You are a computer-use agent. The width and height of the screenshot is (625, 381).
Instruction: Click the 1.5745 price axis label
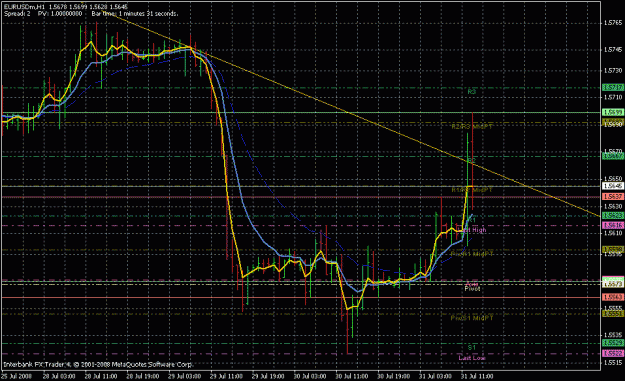[613, 50]
